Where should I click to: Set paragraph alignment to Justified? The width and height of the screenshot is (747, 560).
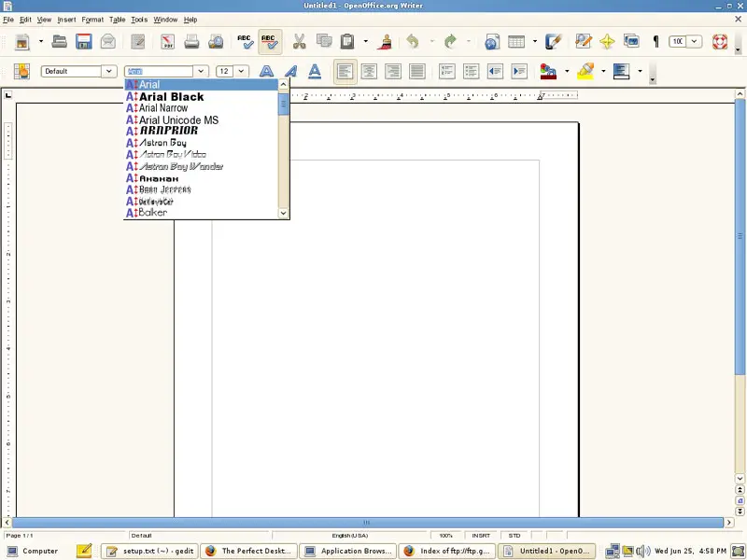(x=417, y=72)
